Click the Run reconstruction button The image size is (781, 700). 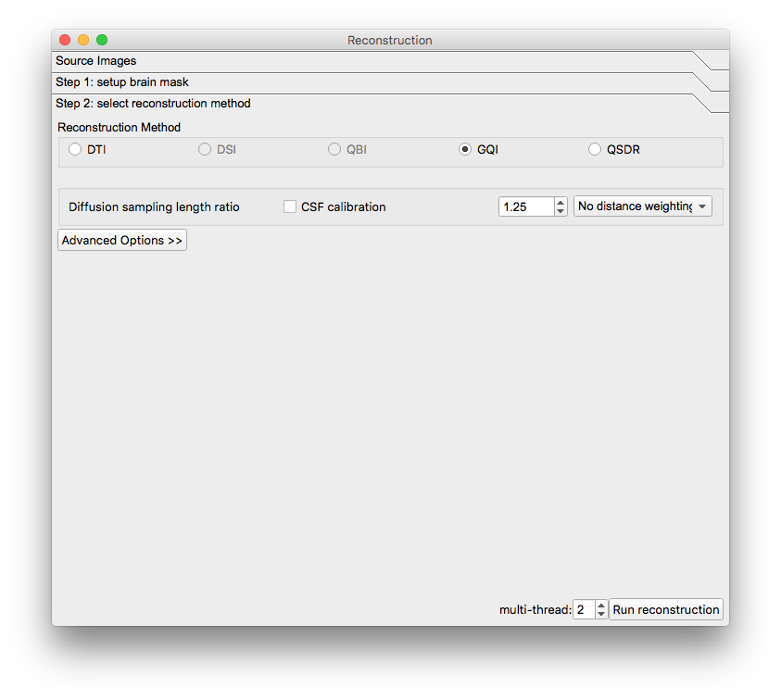[x=666, y=609]
